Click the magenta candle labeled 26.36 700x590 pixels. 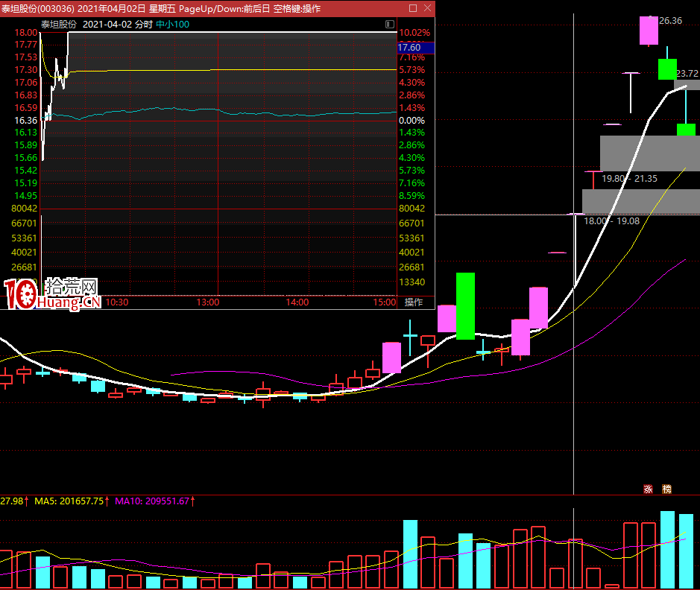649,31
